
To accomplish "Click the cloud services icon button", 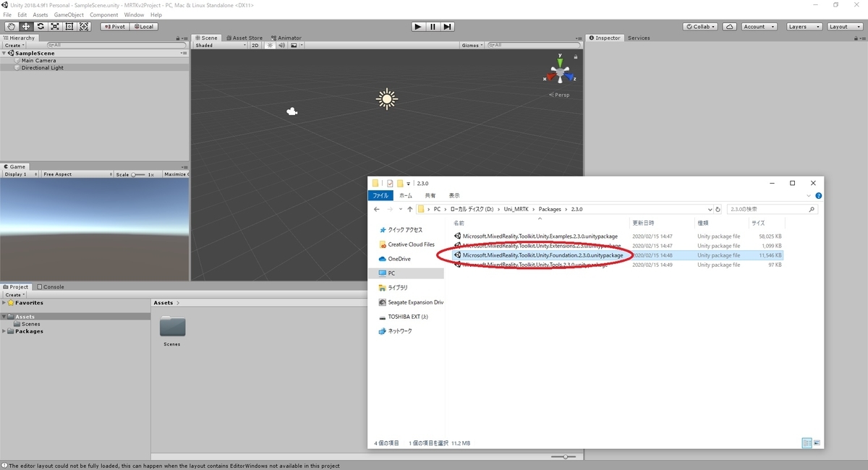I will pos(730,27).
